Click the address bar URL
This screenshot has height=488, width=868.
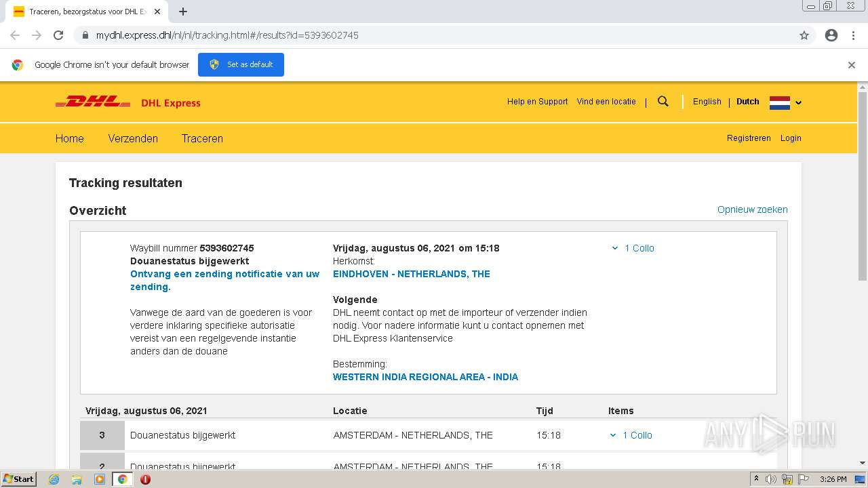pos(227,35)
